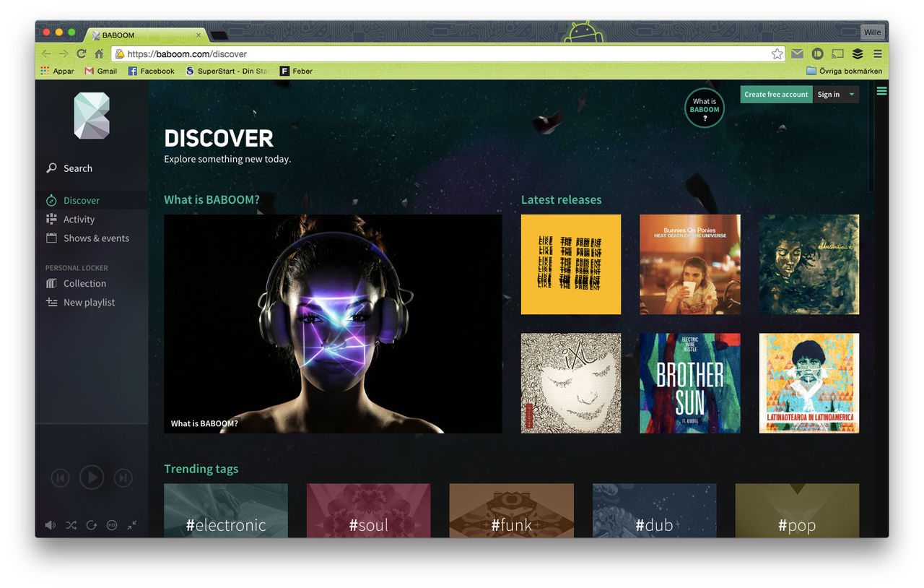This screenshot has height=588, width=924.
Task: Mute the player volume speaker icon
Action: point(50,525)
